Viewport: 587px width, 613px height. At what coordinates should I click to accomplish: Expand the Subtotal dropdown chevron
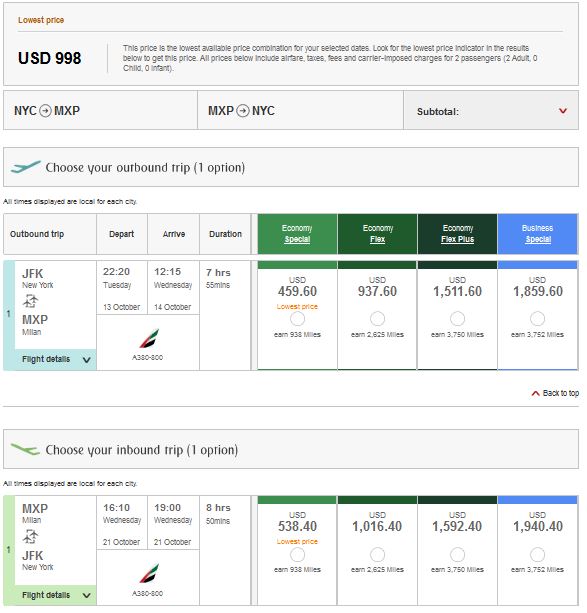click(x=563, y=111)
